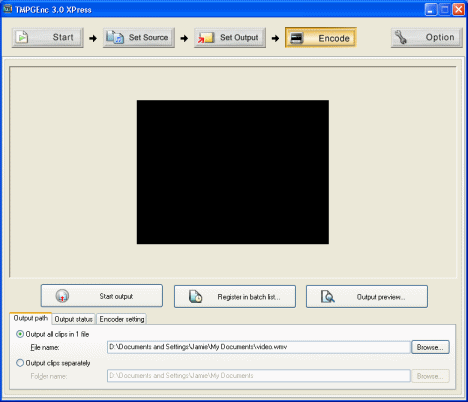Image resolution: width=468 pixels, height=402 pixels.
Task: Minimize the TMPGEnc window
Action: click(x=431, y=10)
